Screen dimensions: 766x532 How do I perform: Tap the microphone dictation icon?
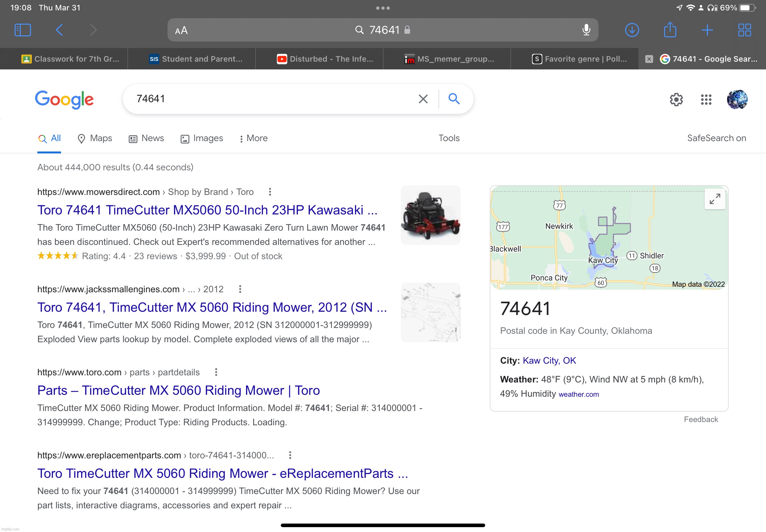click(x=586, y=30)
